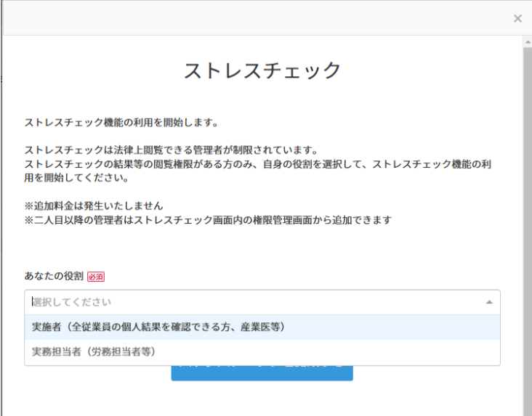Close the dialog with the X icon
Image resolution: width=532 pixels, height=416 pixels.
(517, 19)
